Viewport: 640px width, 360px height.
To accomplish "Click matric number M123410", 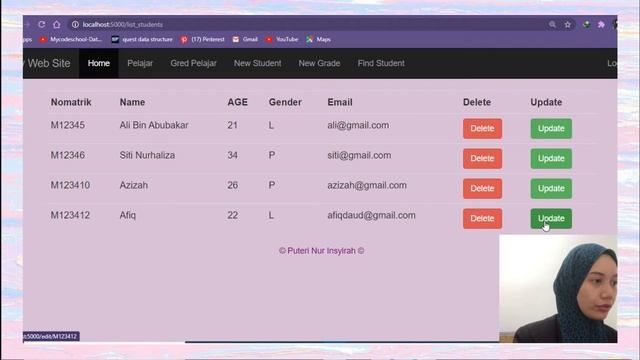I will click(x=70, y=185).
